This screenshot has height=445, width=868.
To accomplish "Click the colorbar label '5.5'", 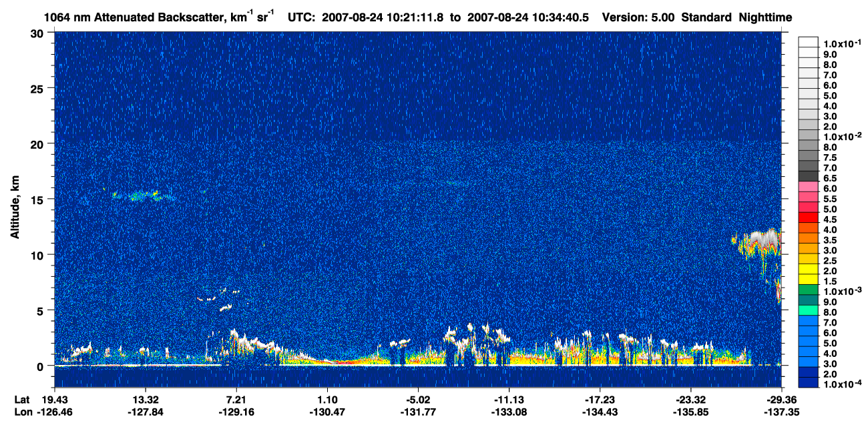I will [830, 199].
